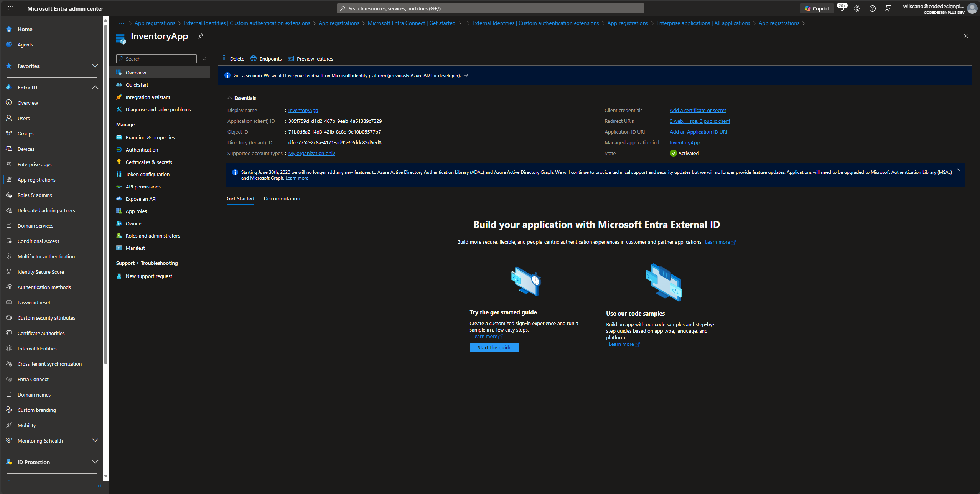Open My organization only link

pyautogui.click(x=311, y=153)
